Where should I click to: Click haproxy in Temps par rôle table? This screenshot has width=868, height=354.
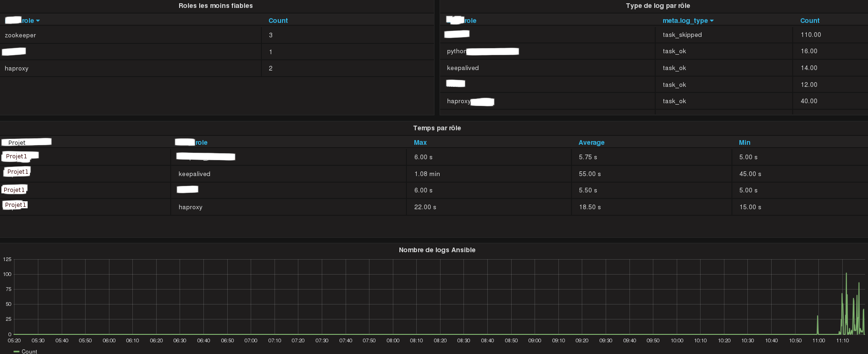click(190, 207)
